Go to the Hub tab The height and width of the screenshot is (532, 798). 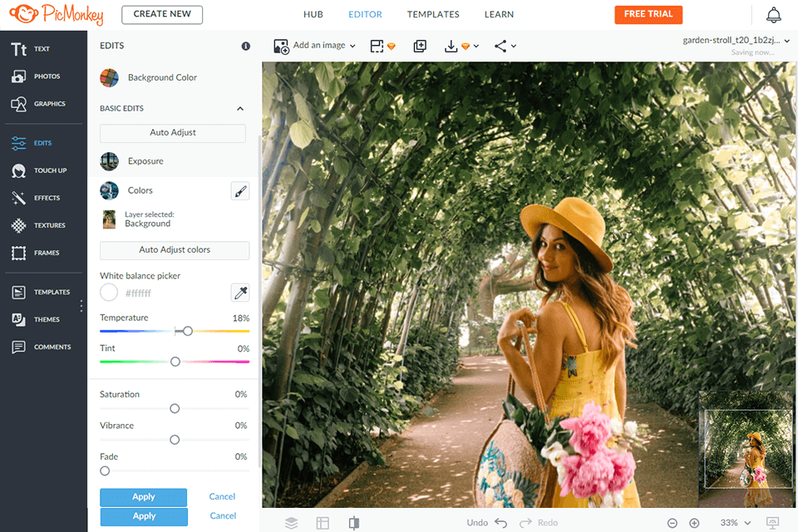point(313,14)
